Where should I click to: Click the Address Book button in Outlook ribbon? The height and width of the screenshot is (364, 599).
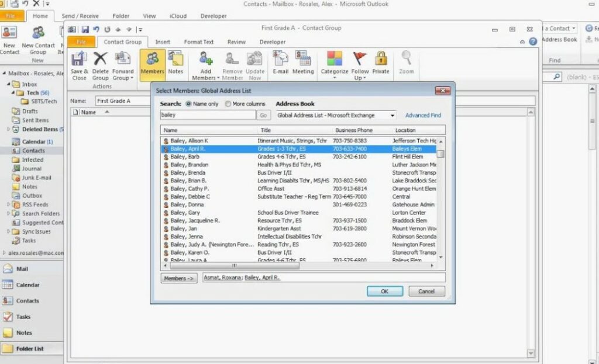pyautogui.click(x=559, y=40)
